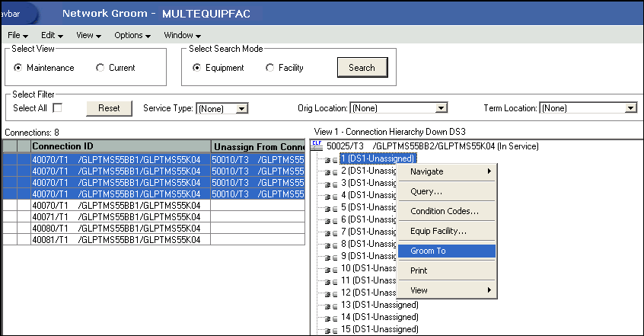Expand the Navigate submenu in context menu
Image resolution: width=644 pixels, height=336 pixels.
(x=447, y=171)
